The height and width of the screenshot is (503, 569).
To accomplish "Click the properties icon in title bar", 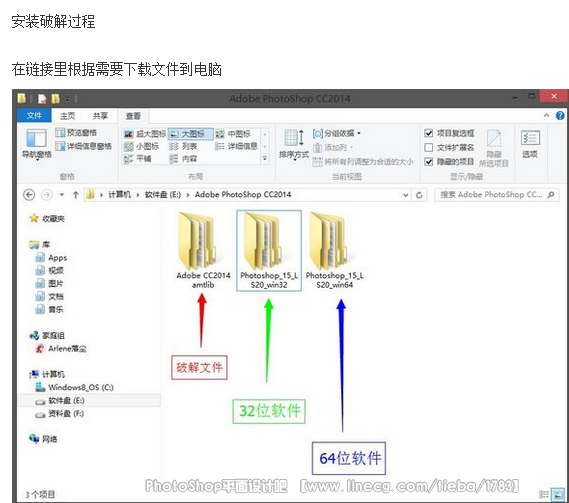I will [x=42, y=99].
